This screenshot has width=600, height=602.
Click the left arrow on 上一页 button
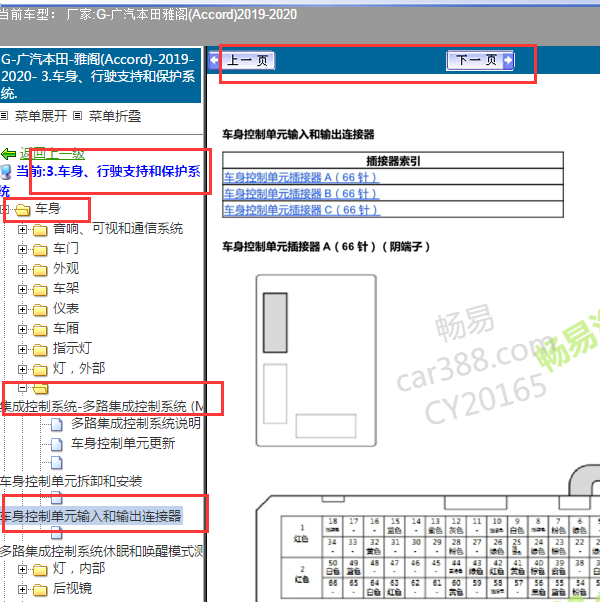coord(214,60)
